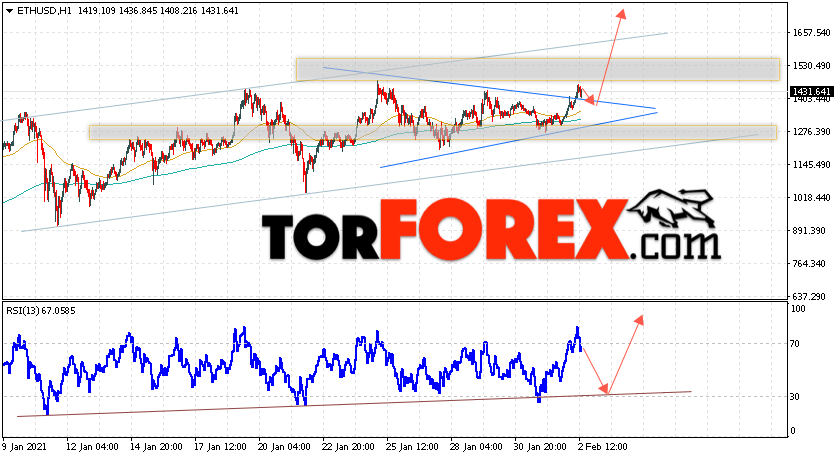Select the 2 Feb 12:00 time label
The image size is (838, 458).
(x=603, y=447)
